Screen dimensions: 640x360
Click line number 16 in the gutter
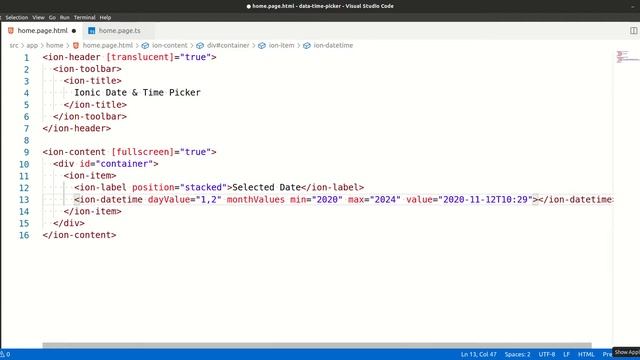pos(24,235)
